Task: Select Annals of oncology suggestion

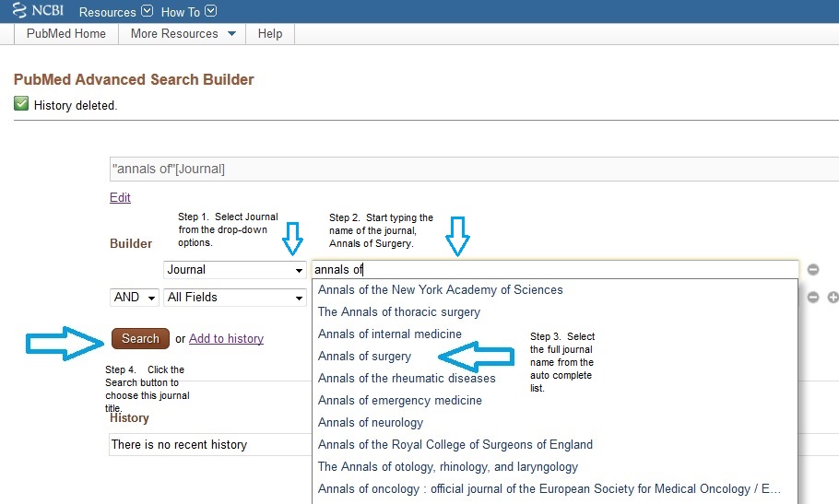Action: (x=555, y=488)
